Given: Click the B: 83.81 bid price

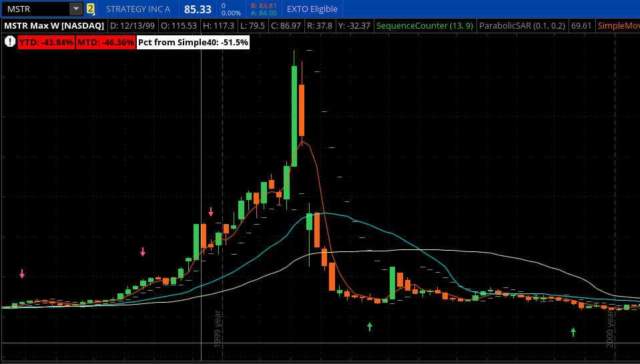Looking at the screenshot, I should [x=264, y=6].
